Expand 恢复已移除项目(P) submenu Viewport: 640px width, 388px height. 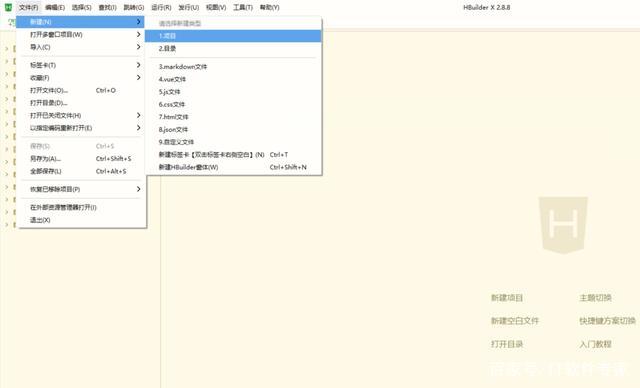[x=80, y=189]
